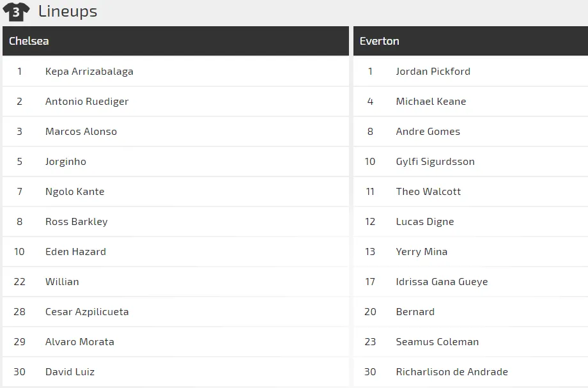Image resolution: width=588 pixels, height=388 pixels.
Task: Select Willian from the Chelsea list
Action: (62, 281)
